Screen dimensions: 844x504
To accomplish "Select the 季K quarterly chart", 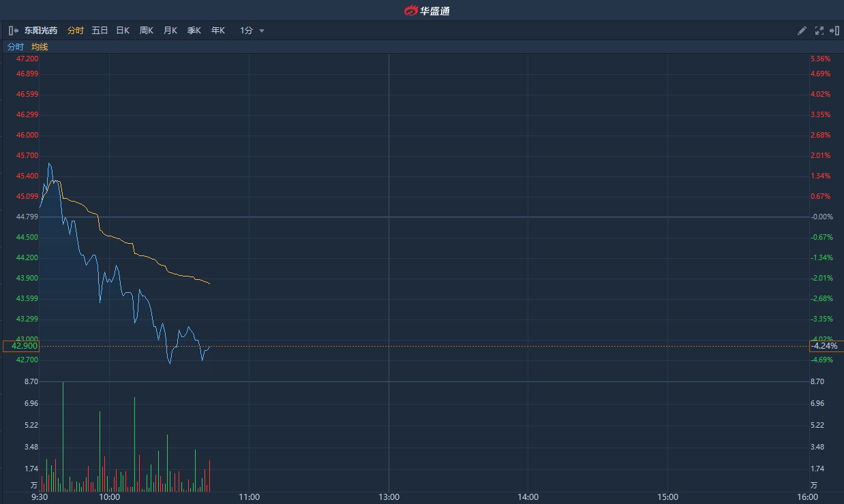I will click(194, 31).
